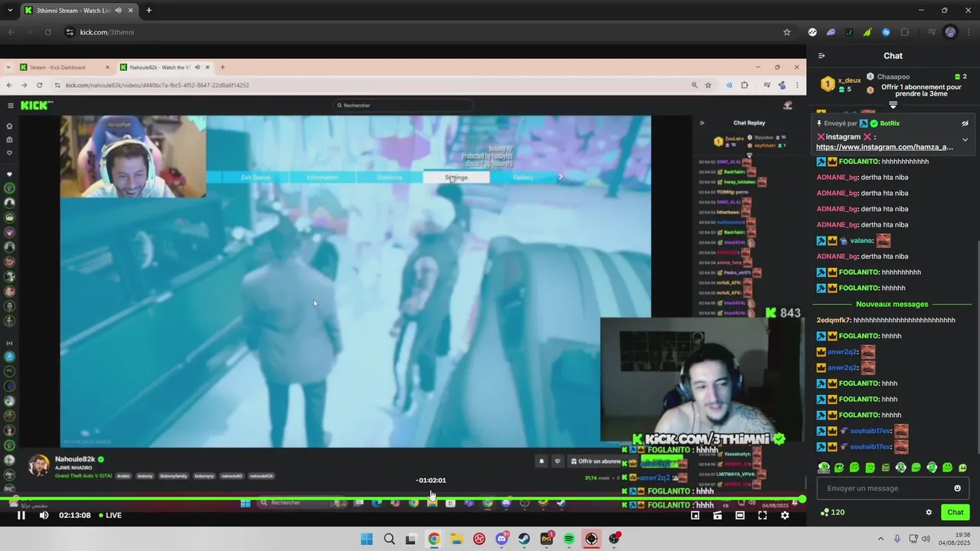
Task: Jump to LIVE on the player
Action: coord(109,515)
